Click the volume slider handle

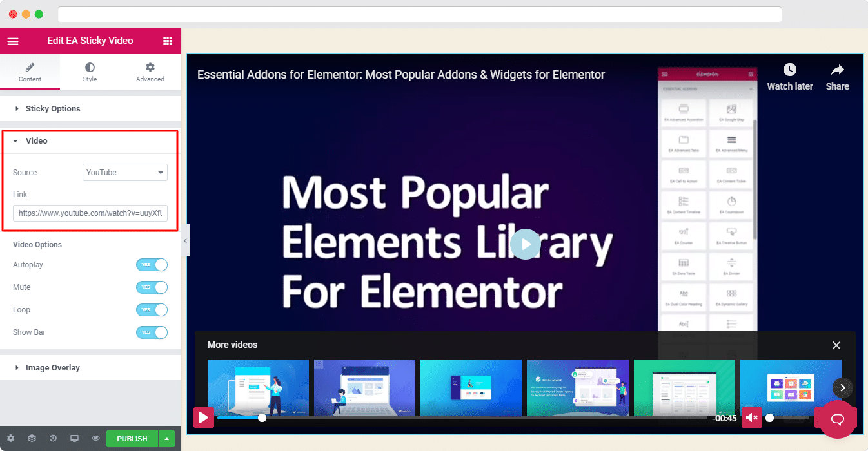(769, 417)
